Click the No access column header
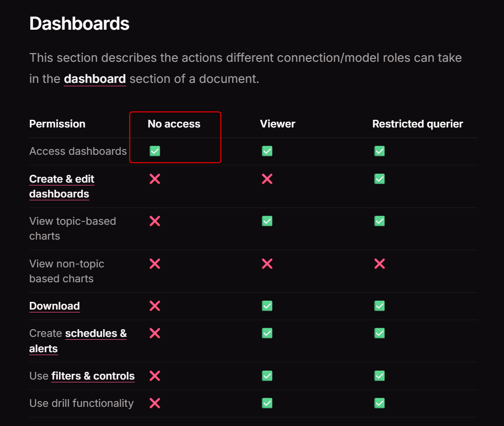Image resolution: width=504 pixels, height=426 pixels. click(x=174, y=124)
